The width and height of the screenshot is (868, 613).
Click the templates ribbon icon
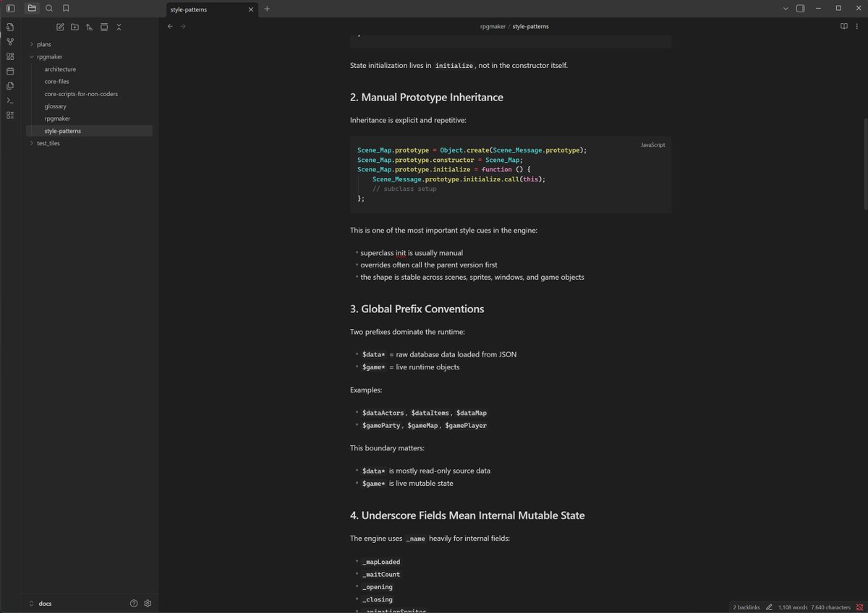[10, 85]
